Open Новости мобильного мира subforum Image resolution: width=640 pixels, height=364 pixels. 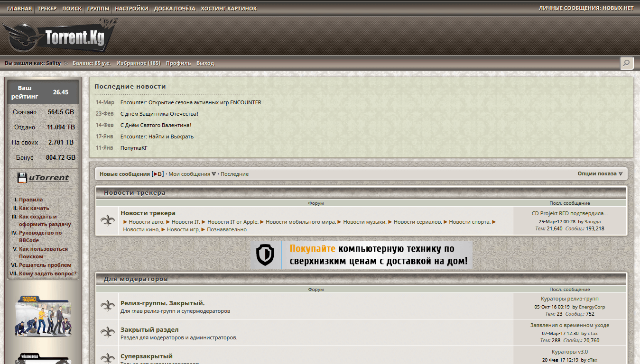pos(300,222)
